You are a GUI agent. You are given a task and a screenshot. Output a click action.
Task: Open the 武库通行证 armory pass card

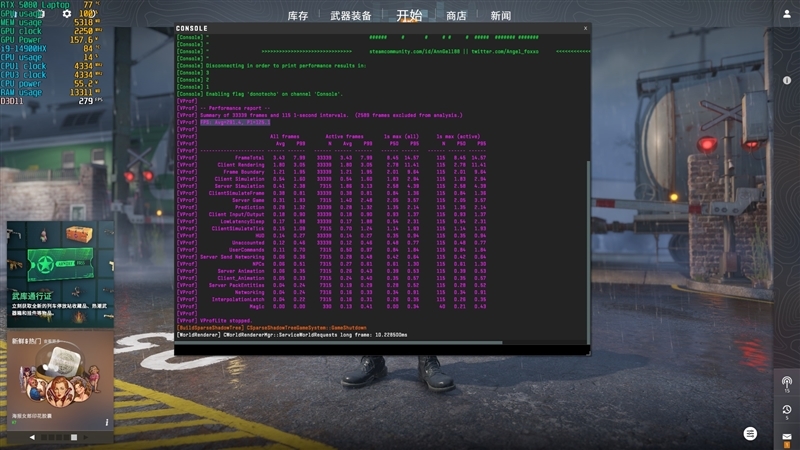point(60,274)
